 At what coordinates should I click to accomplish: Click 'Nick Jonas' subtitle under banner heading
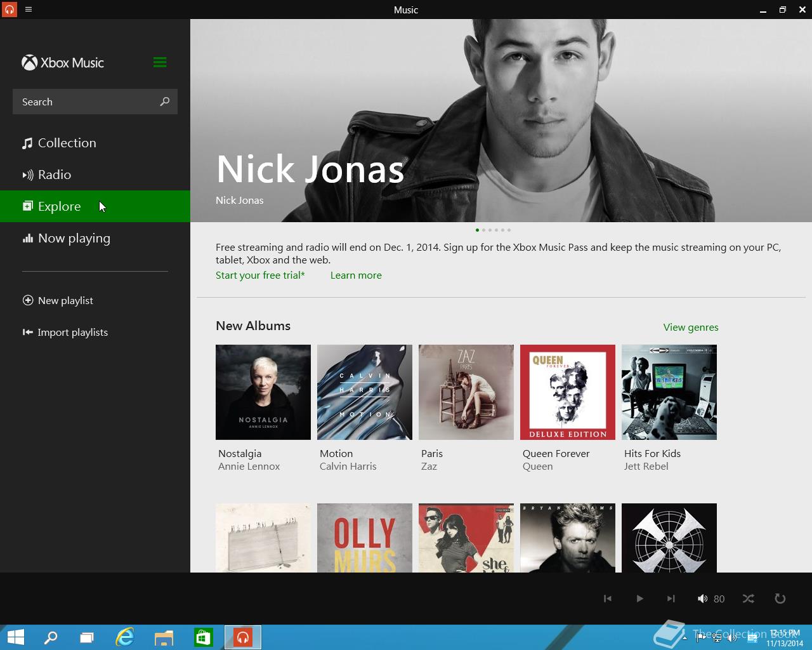coord(239,200)
